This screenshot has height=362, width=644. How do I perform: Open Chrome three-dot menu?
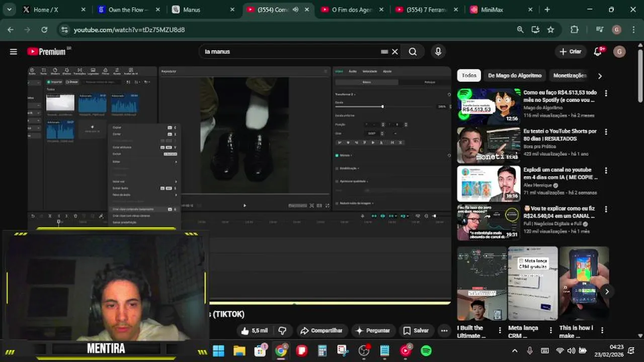[633, 30]
